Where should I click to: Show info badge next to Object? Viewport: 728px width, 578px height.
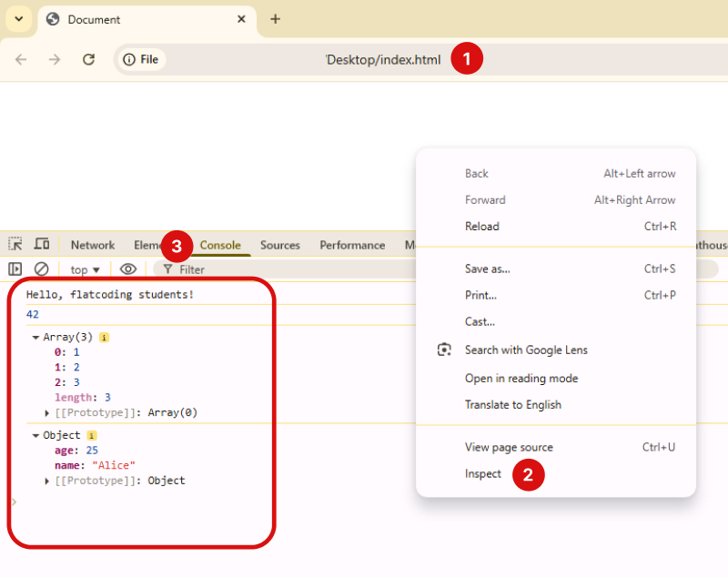[92, 435]
